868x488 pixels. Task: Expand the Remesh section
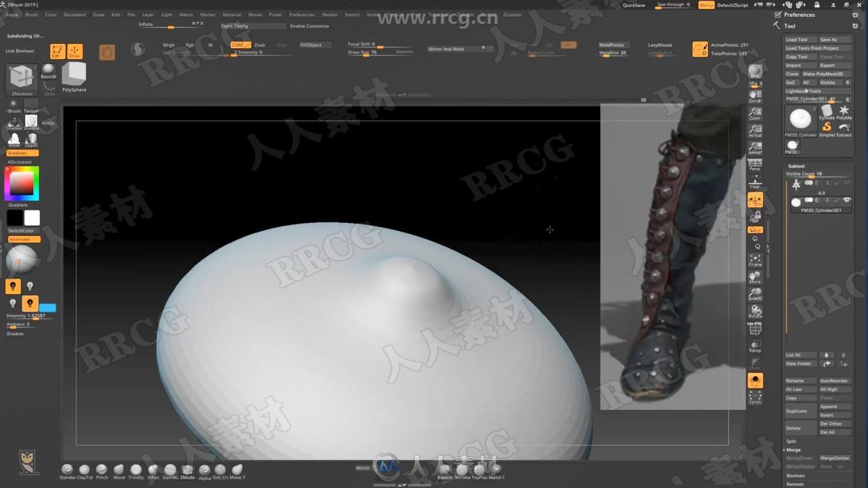795,484
